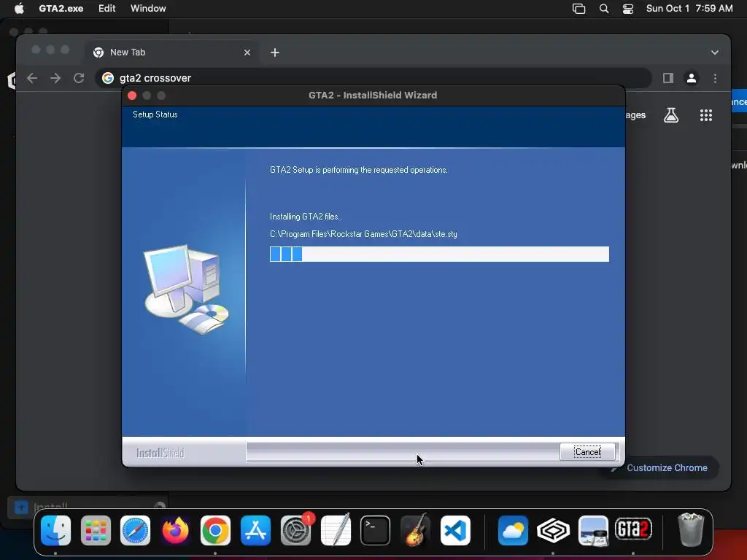
Task: Go forward in Chrome
Action: [55, 78]
